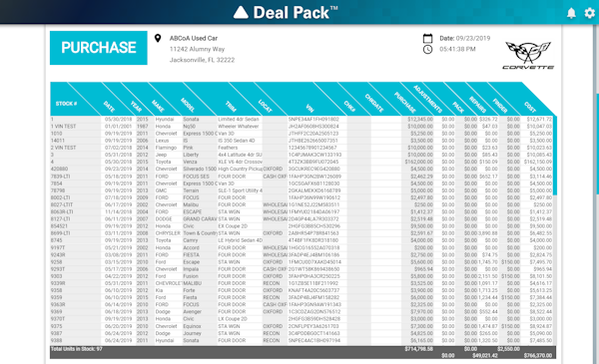
Task: Open the notifications bell icon
Action: pos(571,13)
